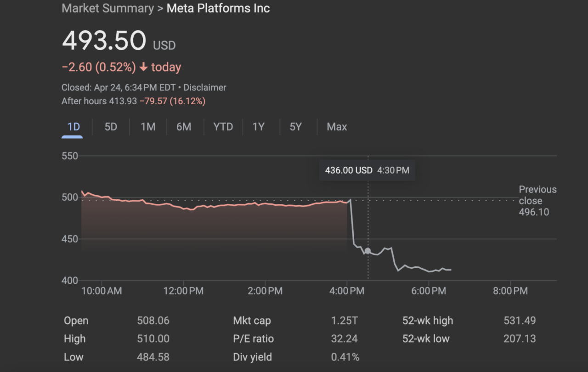Click the 52-wk low value 207.13

[520, 339]
